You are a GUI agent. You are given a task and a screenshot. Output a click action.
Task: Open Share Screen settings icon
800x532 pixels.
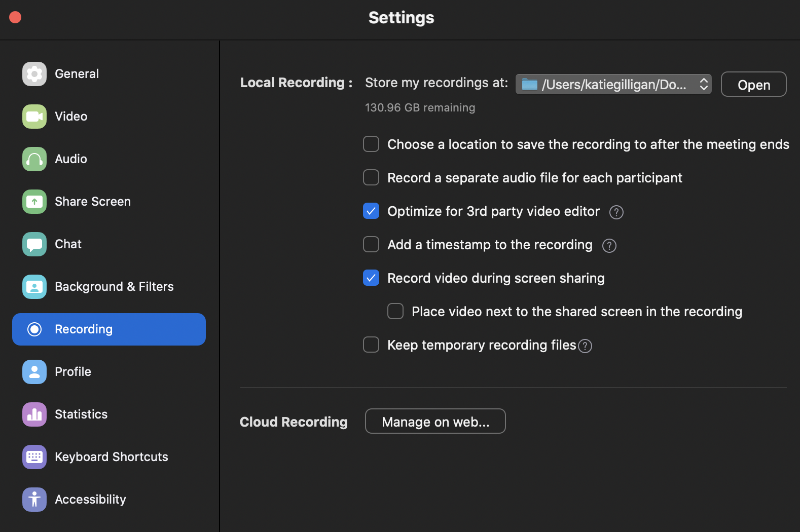[34, 202]
